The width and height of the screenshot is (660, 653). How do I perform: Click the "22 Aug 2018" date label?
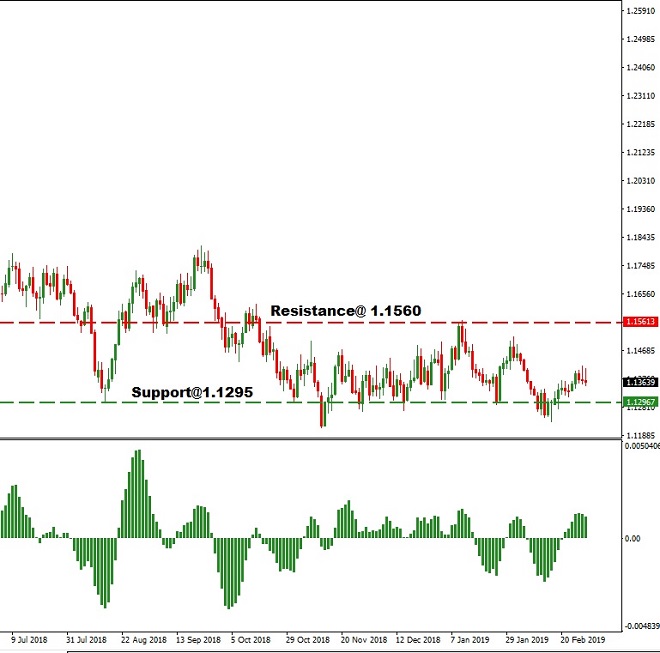pos(144,640)
